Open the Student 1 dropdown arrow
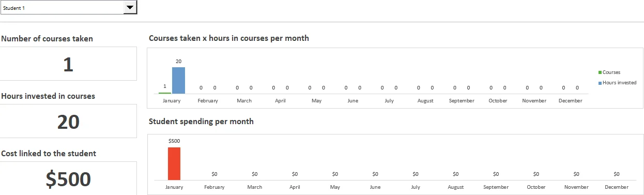The width and height of the screenshot is (644, 195). pos(130,7)
